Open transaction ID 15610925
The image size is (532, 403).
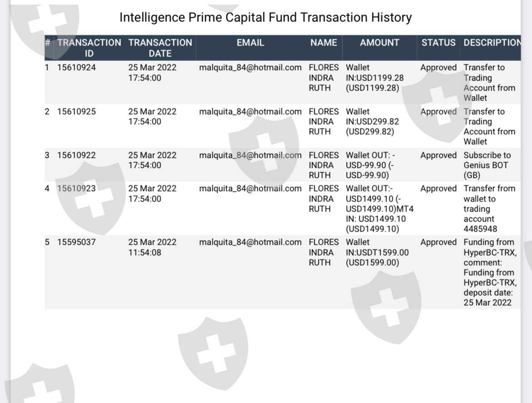[x=76, y=111]
